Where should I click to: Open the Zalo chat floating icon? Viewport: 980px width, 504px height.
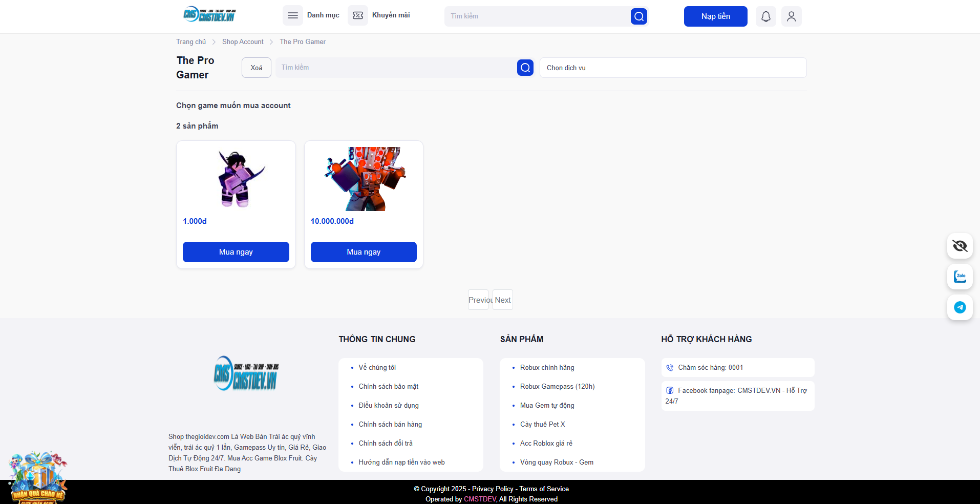960,277
